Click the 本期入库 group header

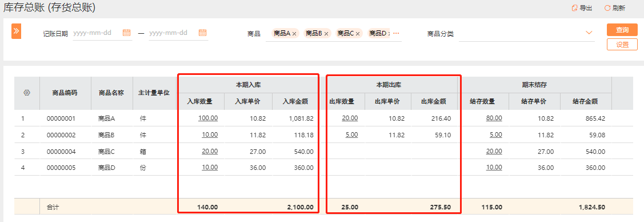249,85
